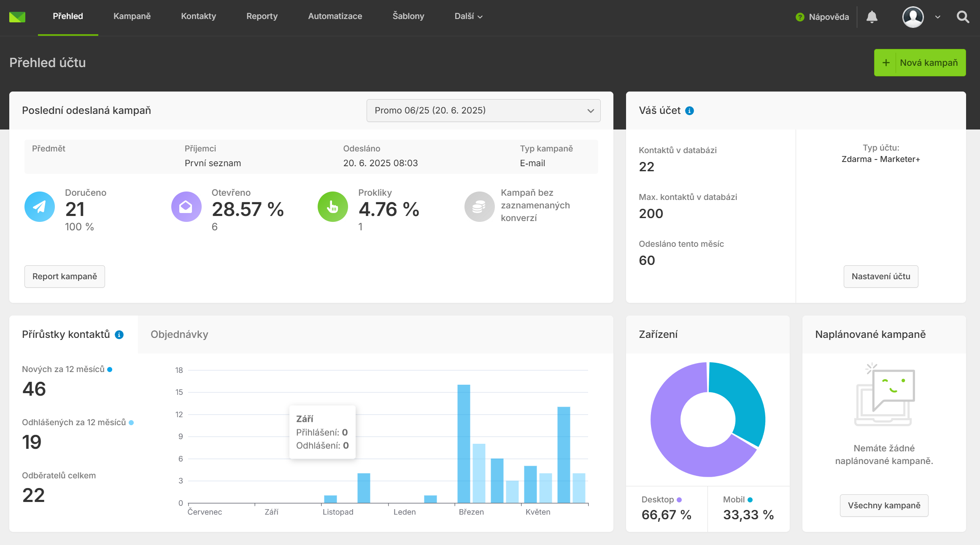Click the info icon beside Váš účet
The width and height of the screenshot is (980, 545).
pos(689,111)
